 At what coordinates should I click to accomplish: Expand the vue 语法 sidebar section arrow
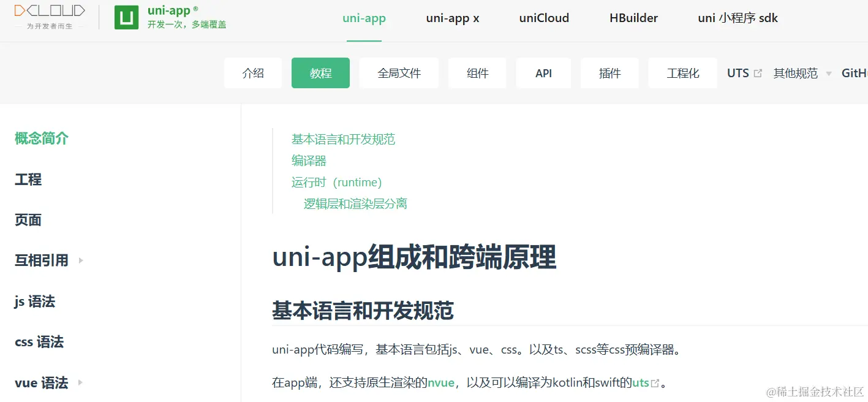click(80, 383)
